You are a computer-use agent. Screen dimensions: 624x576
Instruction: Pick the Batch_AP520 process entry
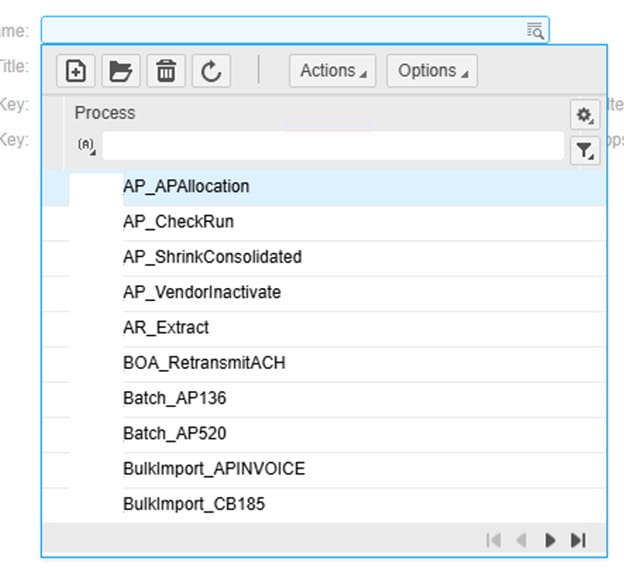[x=174, y=433]
